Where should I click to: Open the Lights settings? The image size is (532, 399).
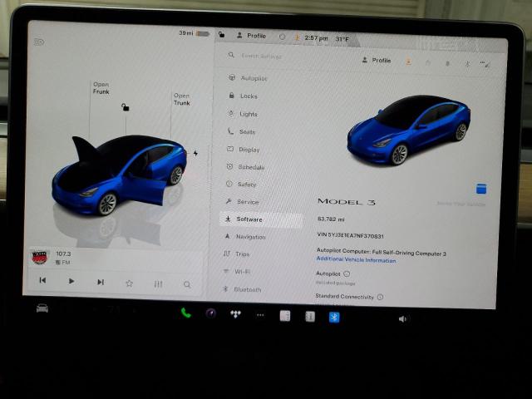(x=243, y=114)
